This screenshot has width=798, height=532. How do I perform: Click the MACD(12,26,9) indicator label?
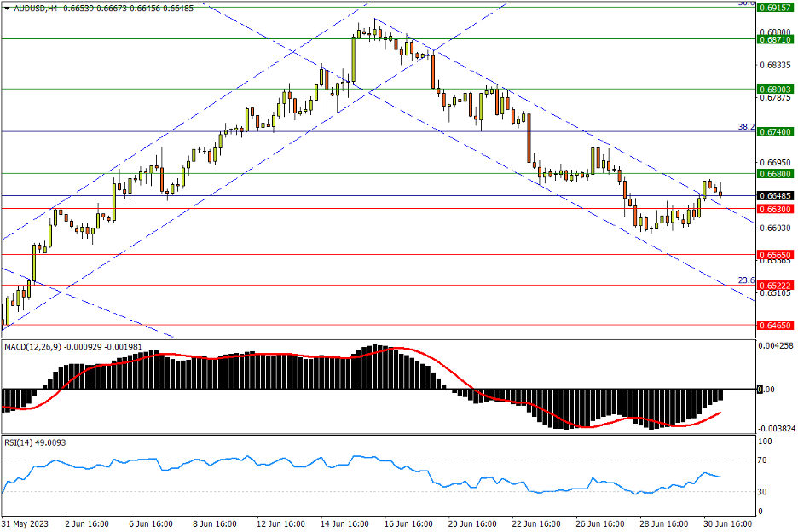click(x=37, y=347)
